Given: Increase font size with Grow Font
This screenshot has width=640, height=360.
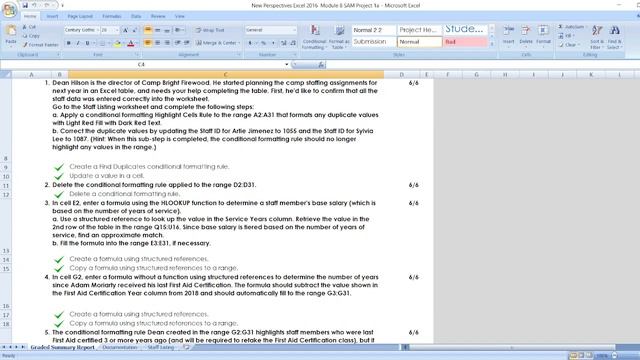Looking at the screenshot, I should [126, 30].
